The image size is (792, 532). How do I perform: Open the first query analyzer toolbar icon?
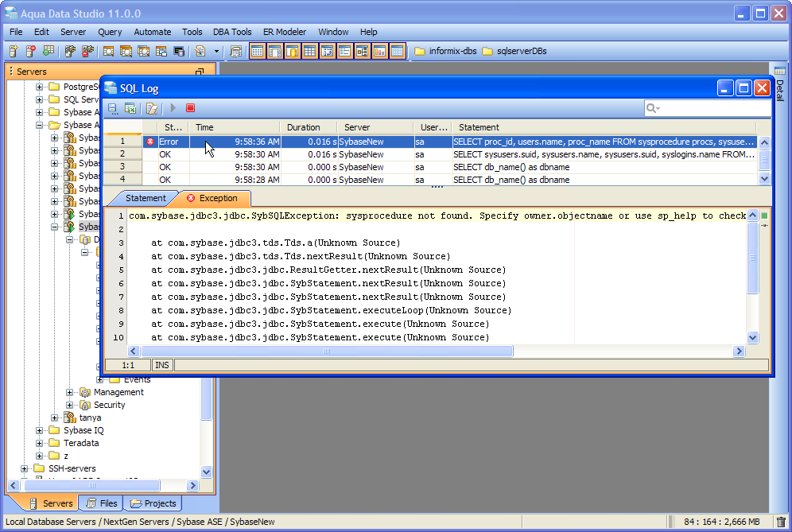tap(108, 51)
